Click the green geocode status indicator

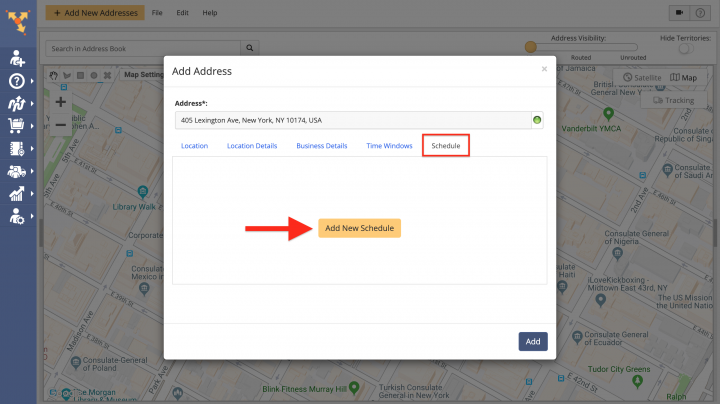537,120
